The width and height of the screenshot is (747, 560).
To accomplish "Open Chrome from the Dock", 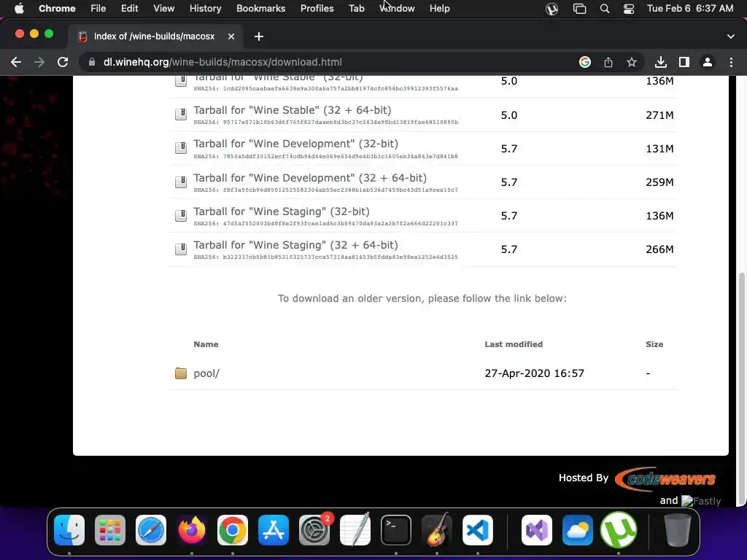I will [x=233, y=530].
